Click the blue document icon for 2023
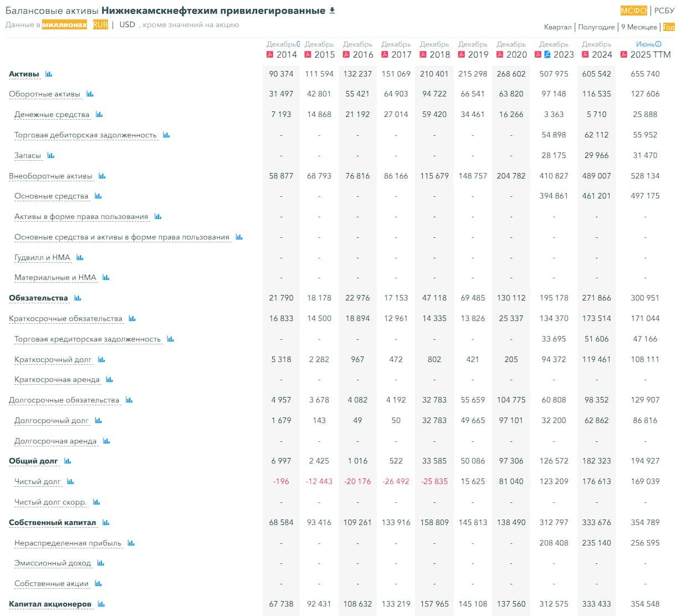The width and height of the screenshot is (681, 616). [x=547, y=54]
